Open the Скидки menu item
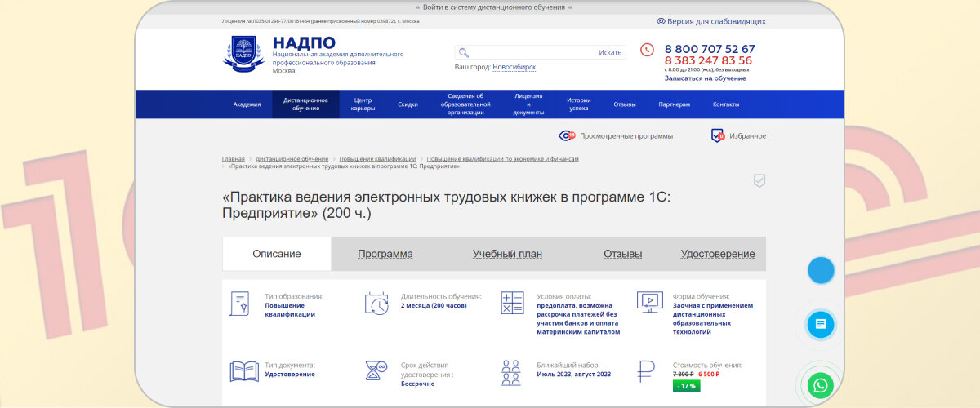Screen dimensions: 980x408 click(408, 104)
